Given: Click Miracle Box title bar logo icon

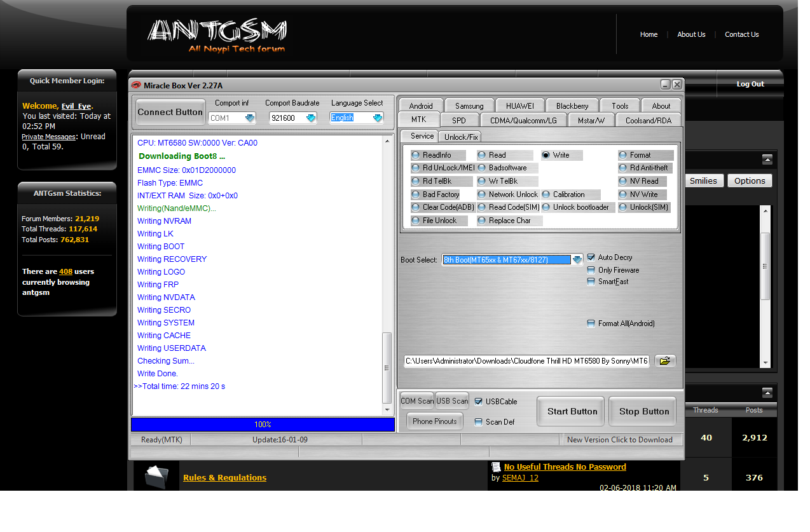Looking at the screenshot, I should tap(136, 85).
